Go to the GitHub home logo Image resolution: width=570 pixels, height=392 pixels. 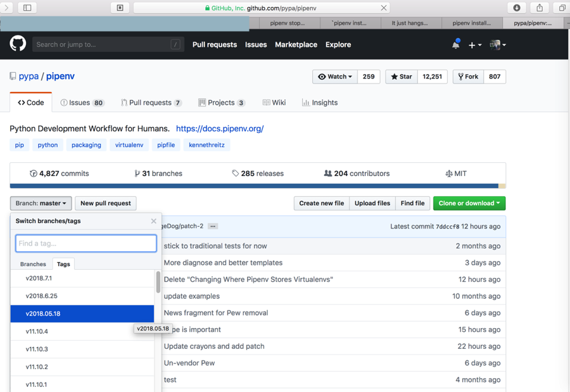pyautogui.click(x=18, y=44)
